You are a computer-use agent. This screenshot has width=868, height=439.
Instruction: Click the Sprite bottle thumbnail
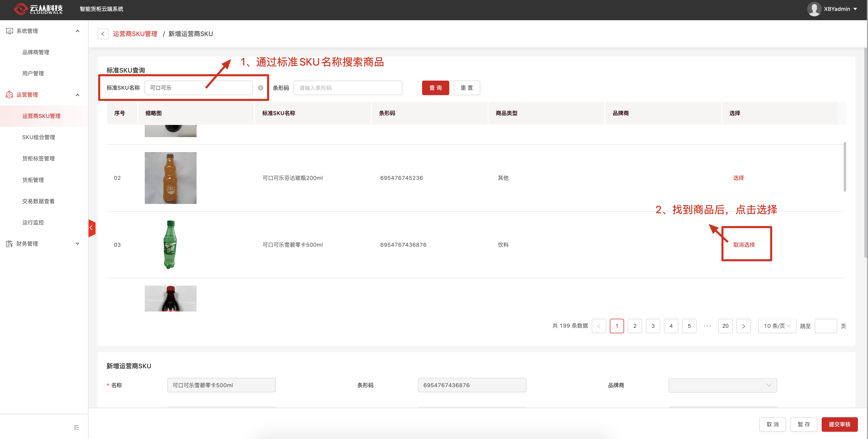click(170, 244)
